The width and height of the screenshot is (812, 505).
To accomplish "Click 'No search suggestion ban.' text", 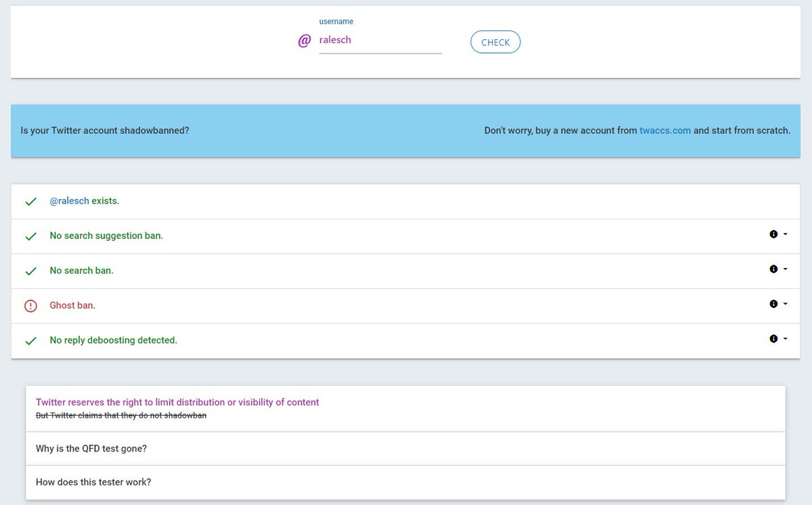I will tap(106, 236).
